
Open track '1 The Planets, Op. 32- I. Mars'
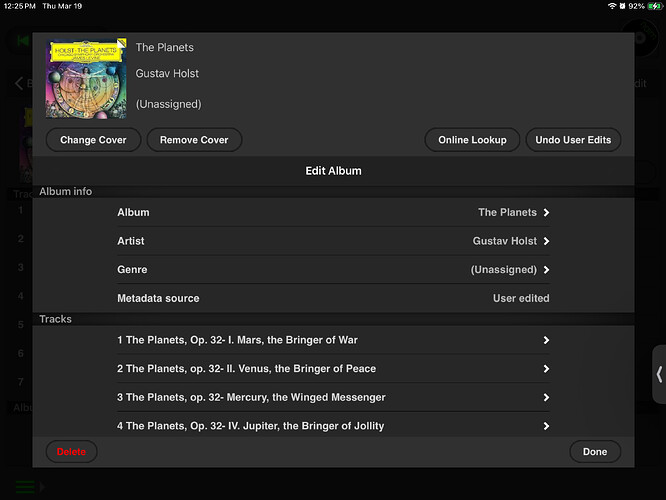click(333, 340)
